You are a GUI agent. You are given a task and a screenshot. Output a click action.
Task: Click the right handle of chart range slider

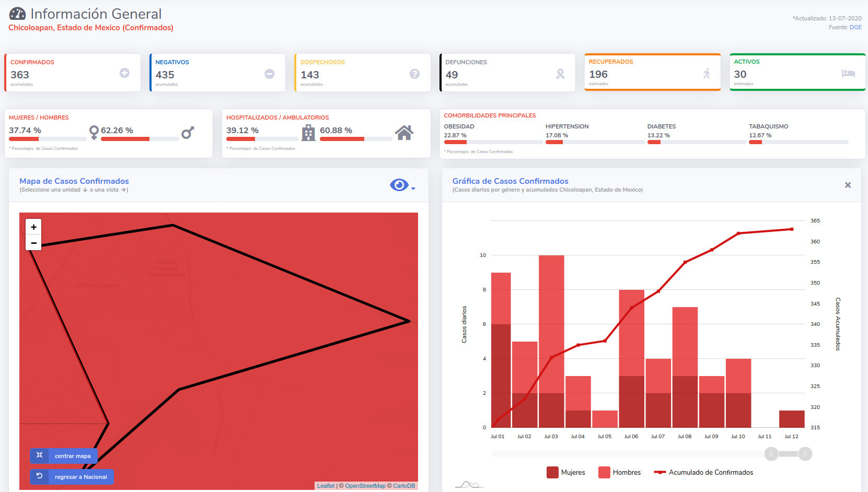(x=805, y=454)
